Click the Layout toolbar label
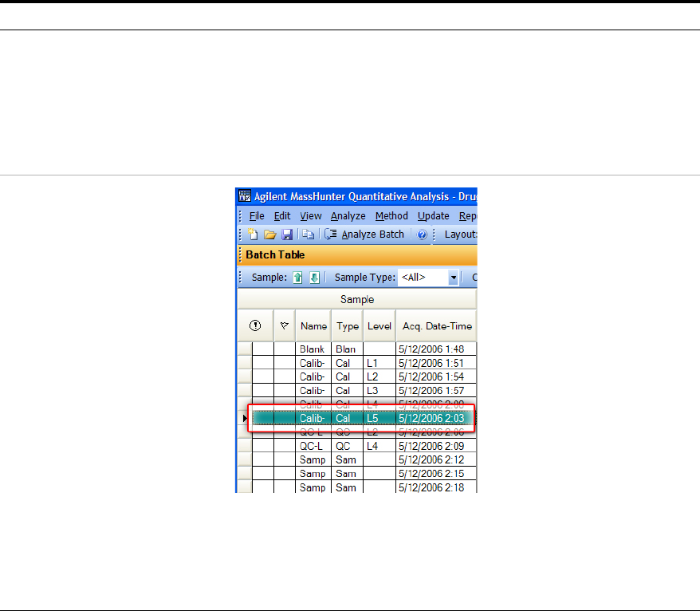Screen dimensions: 700x611 click(x=460, y=235)
